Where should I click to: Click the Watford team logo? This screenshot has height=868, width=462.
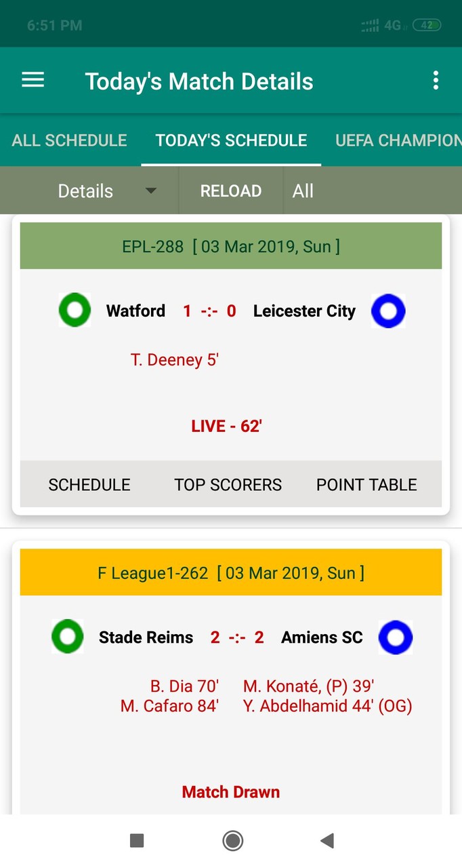(x=75, y=310)
